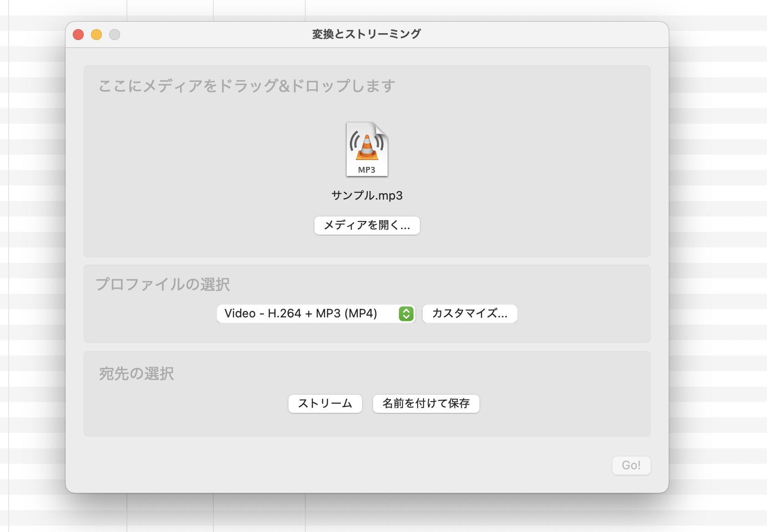
Task: Save output with 名前を付けて保存
Action: (426, 403)
